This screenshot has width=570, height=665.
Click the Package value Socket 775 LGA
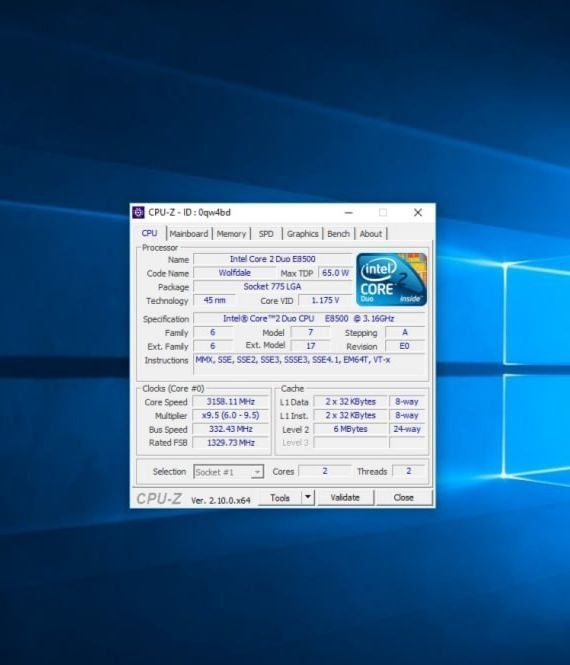click(272, 286)
